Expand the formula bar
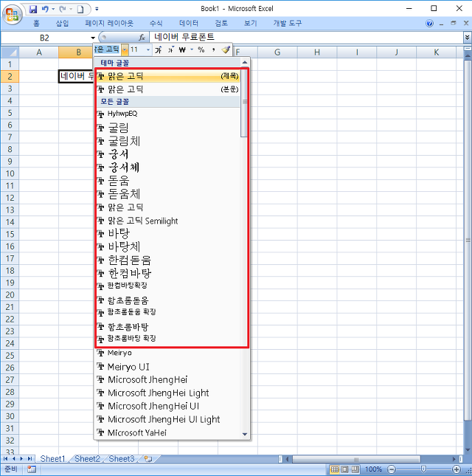 click(467, 38)
